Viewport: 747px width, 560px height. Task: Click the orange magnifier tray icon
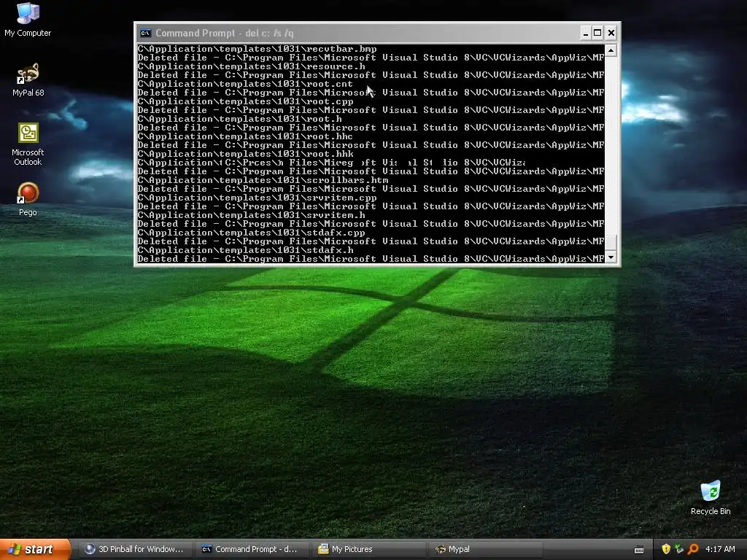[693, 549]
